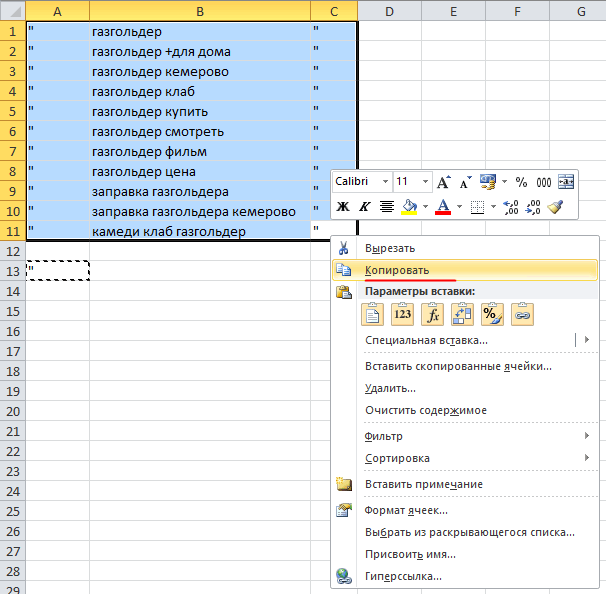Click the Hyperlink globe icon
The image size is (606, 594).
[x=344, y=576]
